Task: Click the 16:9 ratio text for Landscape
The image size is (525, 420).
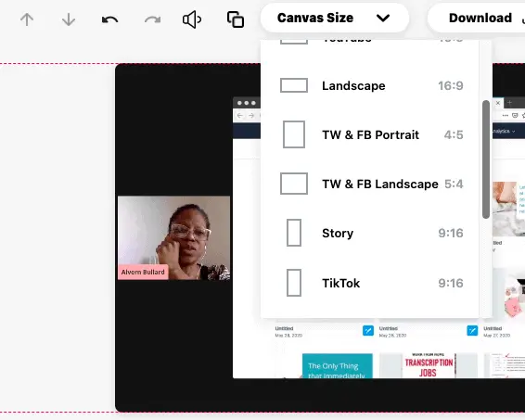Action: (x=451, y=85)
